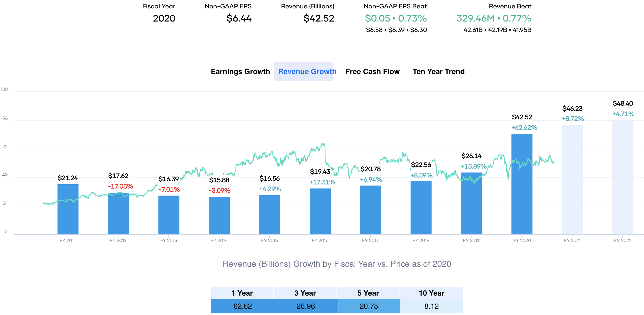
Task: Click the FY 2021 estimate bar
Action: point(573,180)
